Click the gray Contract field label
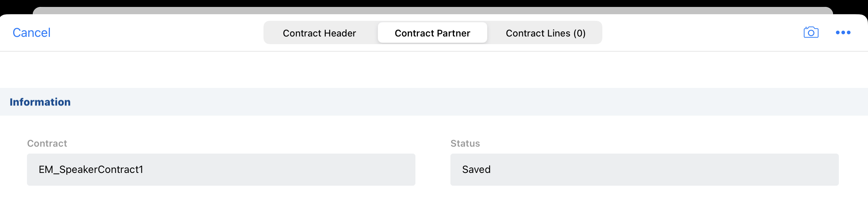Viewport: 868px width, 197px height. [x=47, y=143]
